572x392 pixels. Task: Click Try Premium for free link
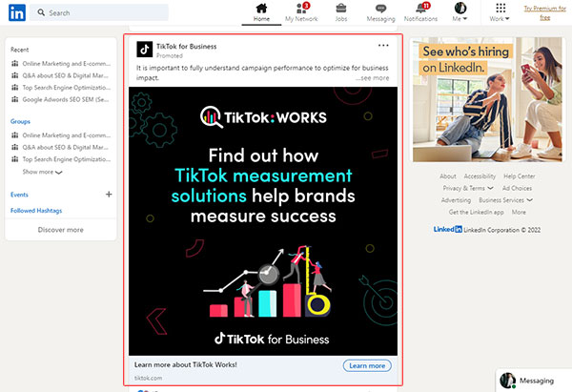[545, 12]
